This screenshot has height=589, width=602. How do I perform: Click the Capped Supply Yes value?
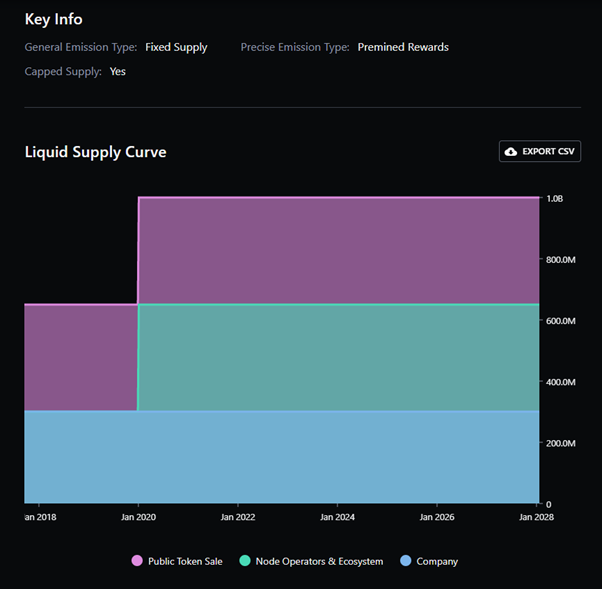(117, 71)
